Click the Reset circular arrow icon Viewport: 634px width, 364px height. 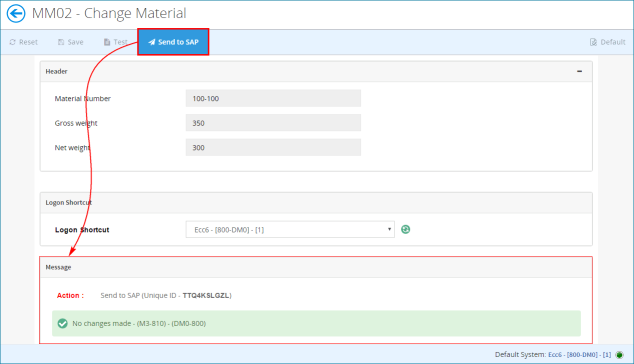click(x=13, y=42)
